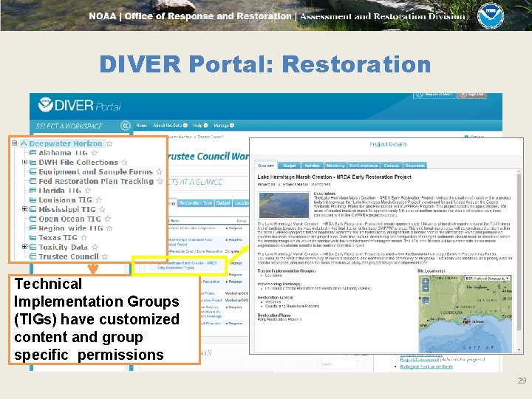Click the Texas TIG workspace icon
Viewport: 532px width, 399px height.
click(x=33, y=237)
